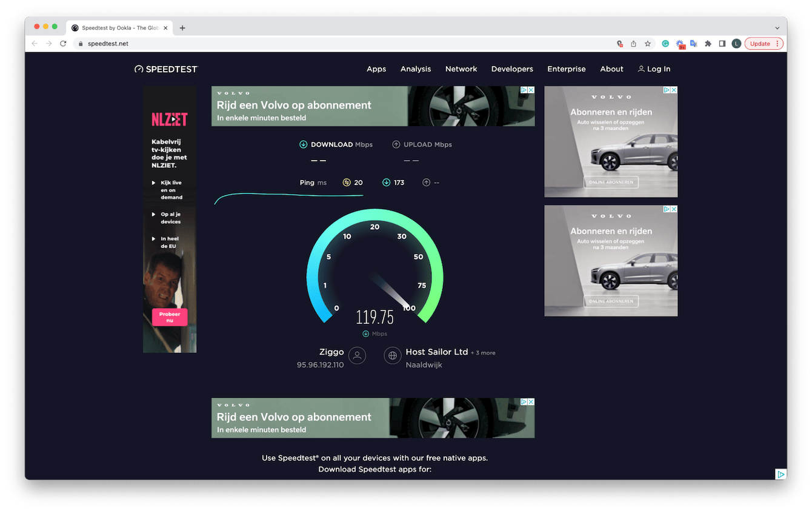Image resolution: width=812 pixels, height=513 pixels.
Task: Open the extension with the 9+ badge
Action: pos(680,44)
